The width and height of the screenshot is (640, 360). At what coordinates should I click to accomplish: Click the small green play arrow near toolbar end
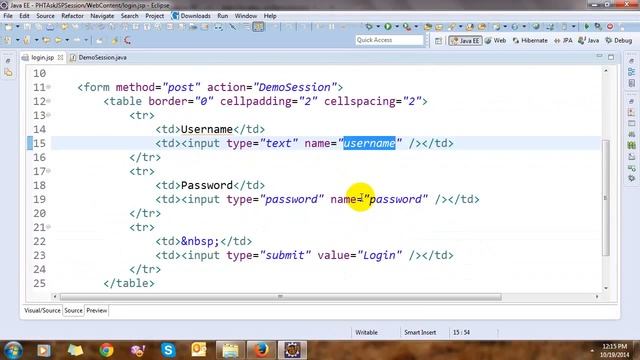(587, 27)
